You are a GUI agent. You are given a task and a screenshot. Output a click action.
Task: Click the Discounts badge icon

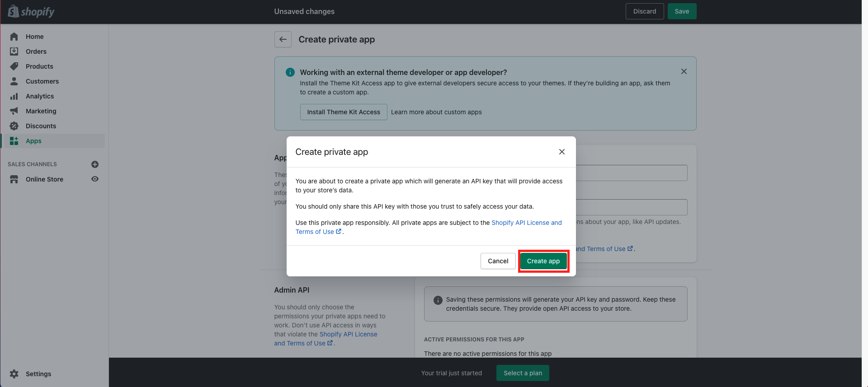pyautogui.click(x=14, y=126)
